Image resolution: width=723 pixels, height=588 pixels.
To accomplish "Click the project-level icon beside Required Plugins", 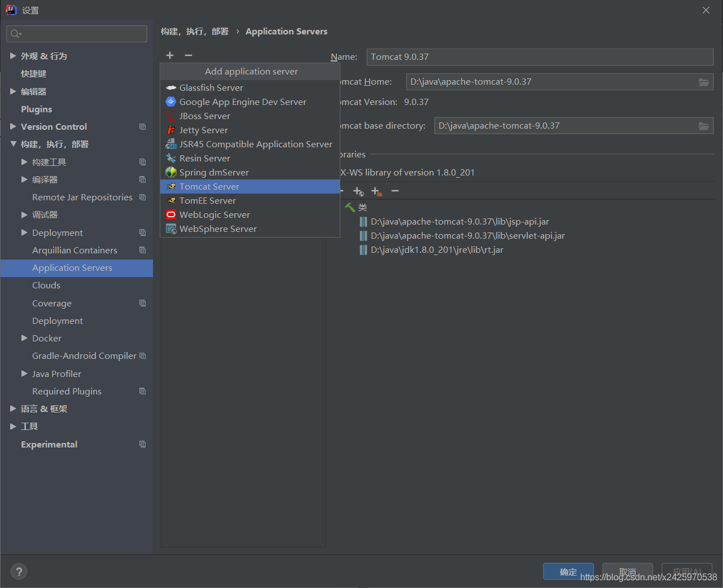I will coord(143,391).
